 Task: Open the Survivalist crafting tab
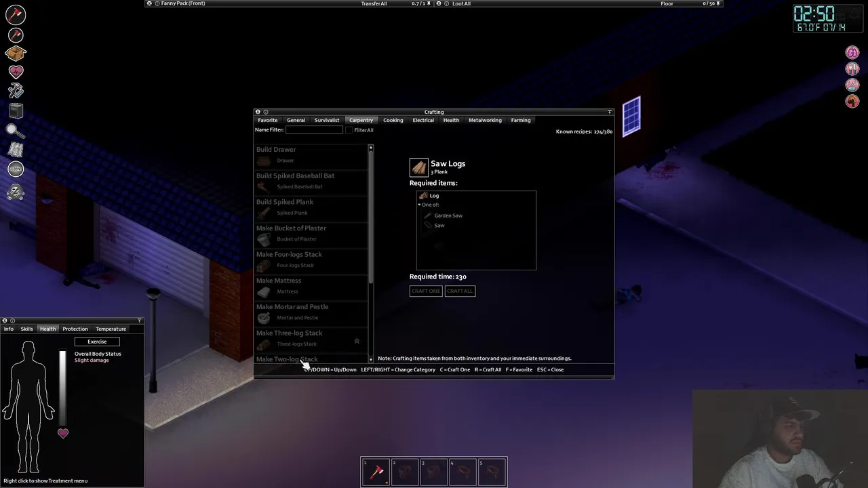point(327,120)
